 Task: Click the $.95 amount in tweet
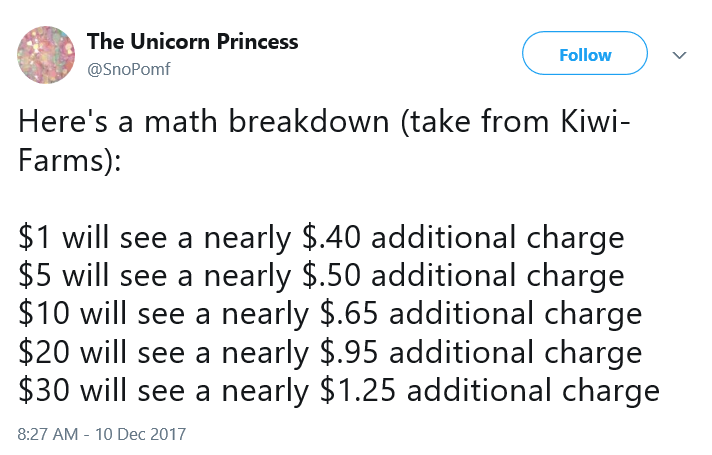pyautogui.click(x=349, y=352)
